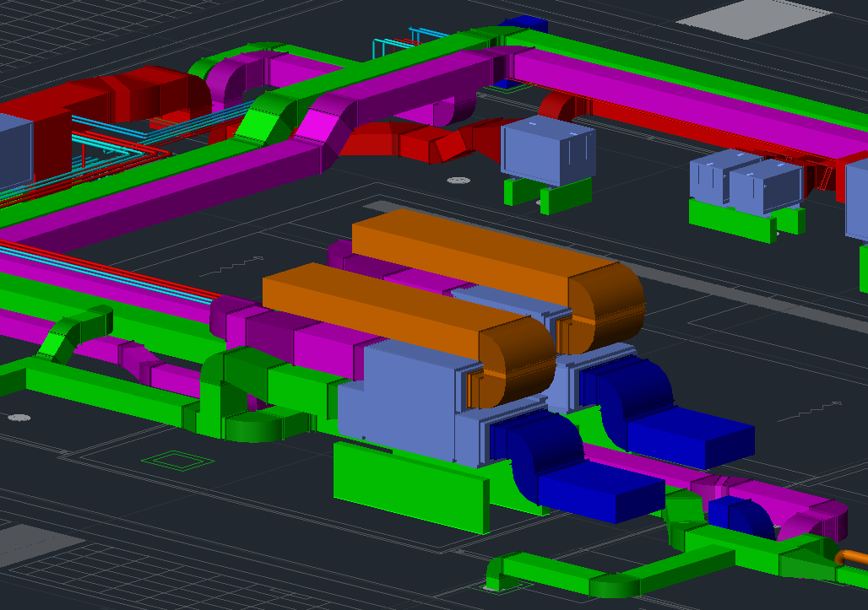Select the small green rectangle outline on floor
This screenshot has height=610, width=868.
[177, 461]
